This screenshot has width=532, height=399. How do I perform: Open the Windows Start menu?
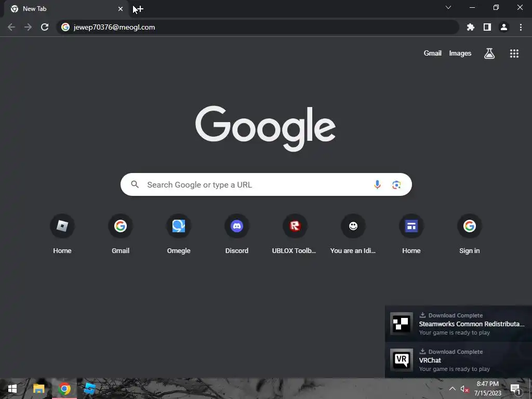click(12, 389)
